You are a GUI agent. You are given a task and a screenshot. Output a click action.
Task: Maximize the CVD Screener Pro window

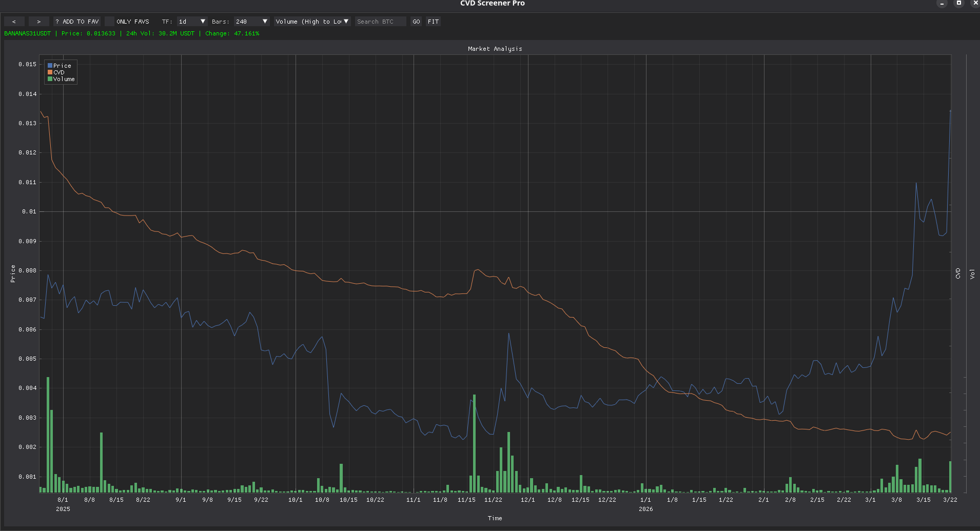coord(958,4)
